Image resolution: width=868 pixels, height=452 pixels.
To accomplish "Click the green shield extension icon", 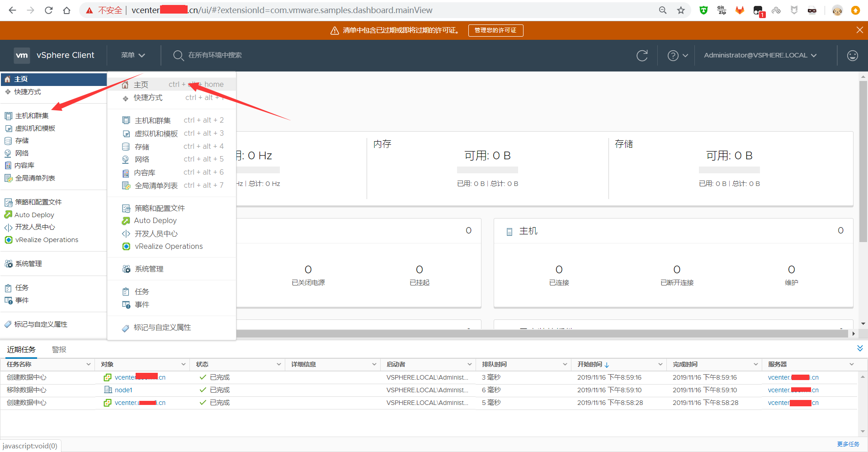I will (x=703, y=10).
